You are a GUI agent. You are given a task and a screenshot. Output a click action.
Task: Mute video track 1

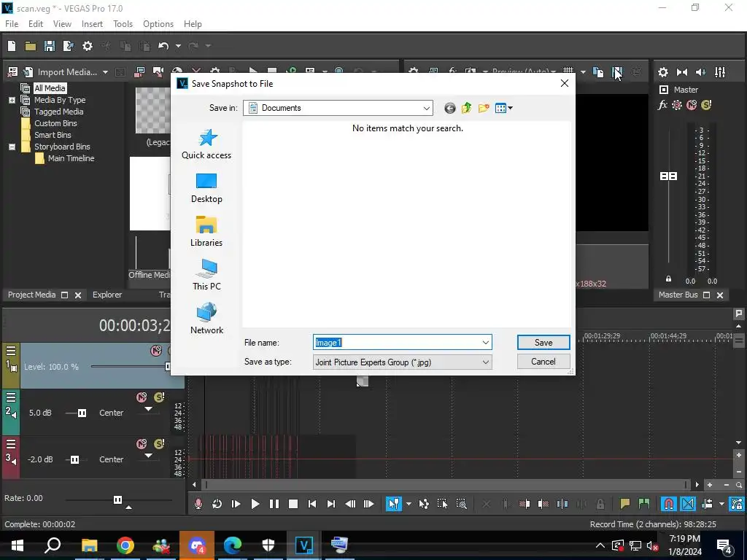(156, 351)
